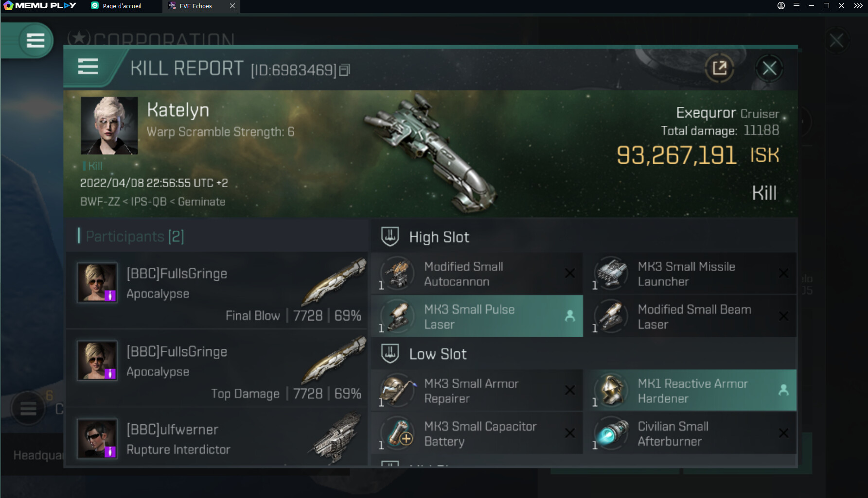
Task: Select Modified Small Autocannon module icon
Action: tap(397, 274)
